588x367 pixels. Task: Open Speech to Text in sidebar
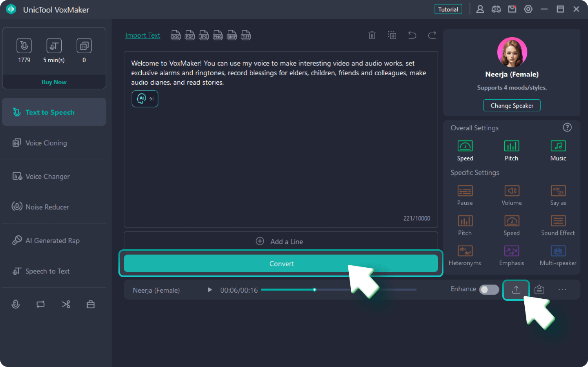[x=54, y=271]
